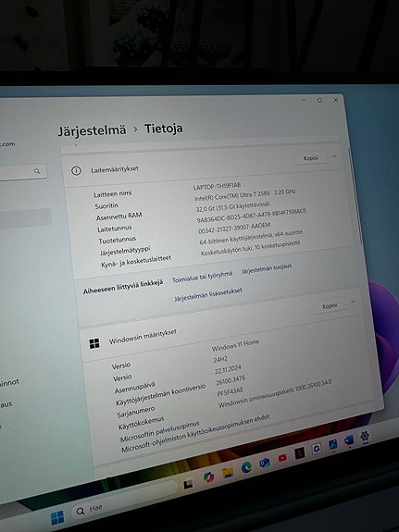Copy device specs with the Kopioi button
This screenshot has width=399, height=532.
(311, 158)
